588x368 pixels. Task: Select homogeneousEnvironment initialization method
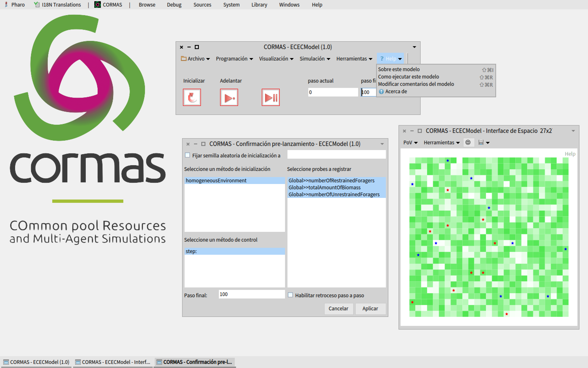tap(234, 181)
